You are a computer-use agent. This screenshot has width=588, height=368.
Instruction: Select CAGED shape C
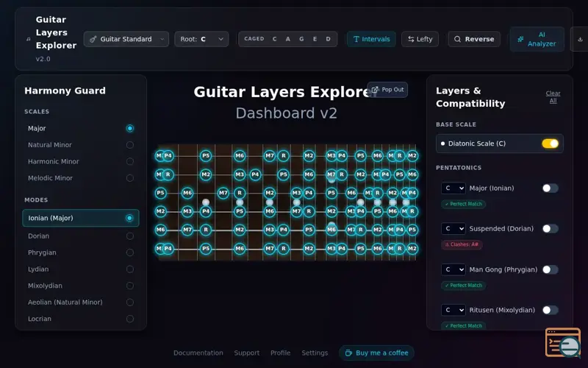pos(274,39)
